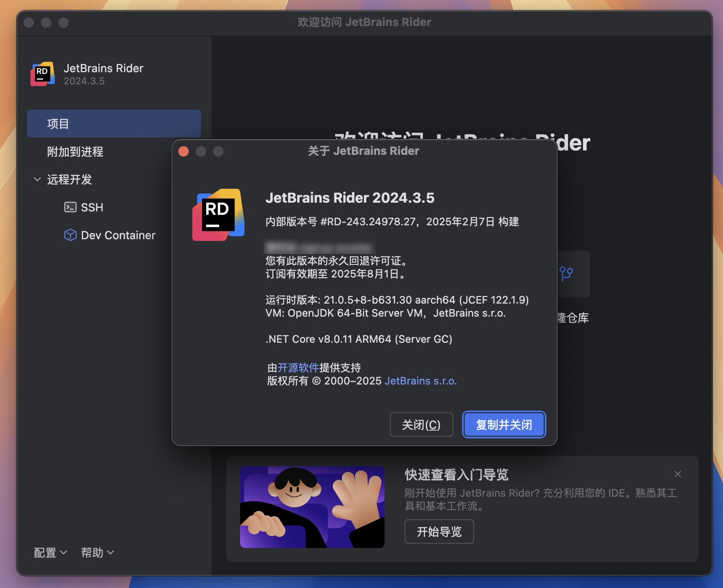Click the branch icon behind the About dialog
Viewport: 723px width, 588px height.
(x=566, y=274)
